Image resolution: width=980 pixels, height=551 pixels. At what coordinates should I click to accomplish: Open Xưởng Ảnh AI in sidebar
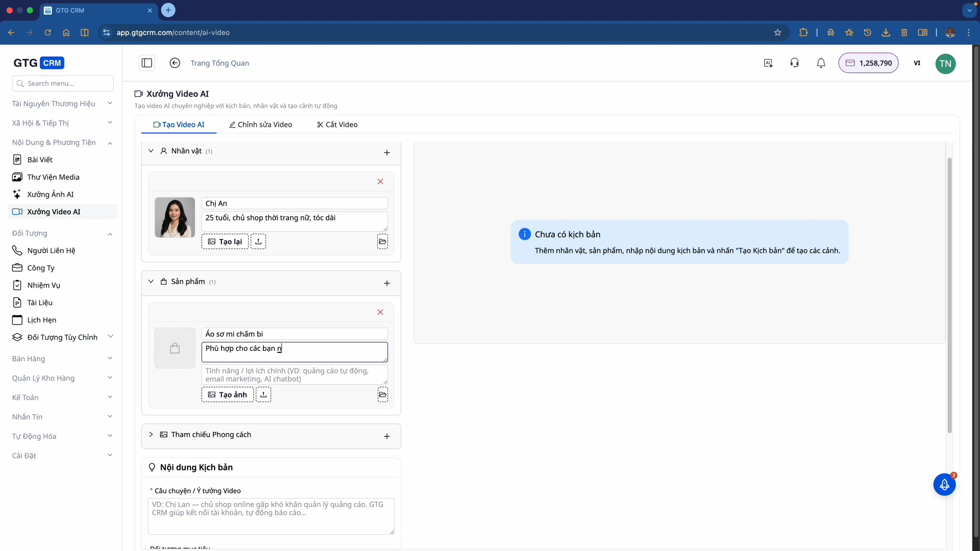click(x=51, y=194)
